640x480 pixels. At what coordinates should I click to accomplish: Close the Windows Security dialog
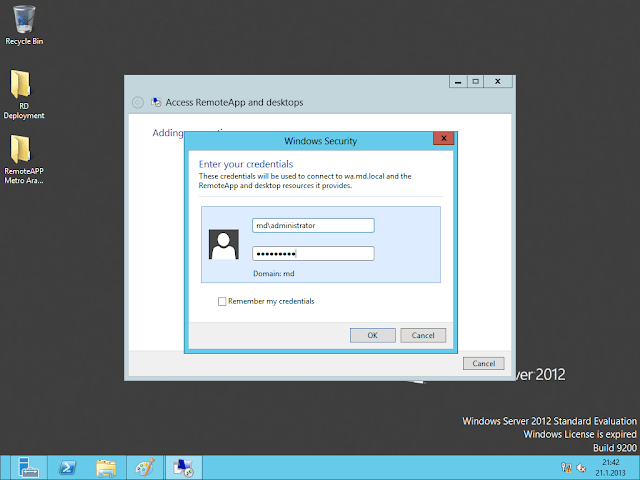pos(439,141)
